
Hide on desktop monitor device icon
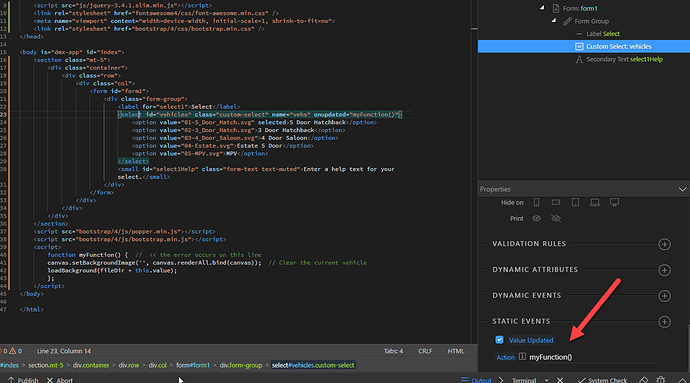(614, 203)
